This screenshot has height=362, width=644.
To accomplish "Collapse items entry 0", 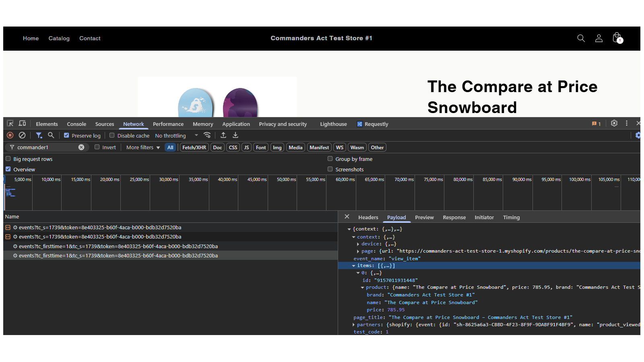I will tap(358, 273).
